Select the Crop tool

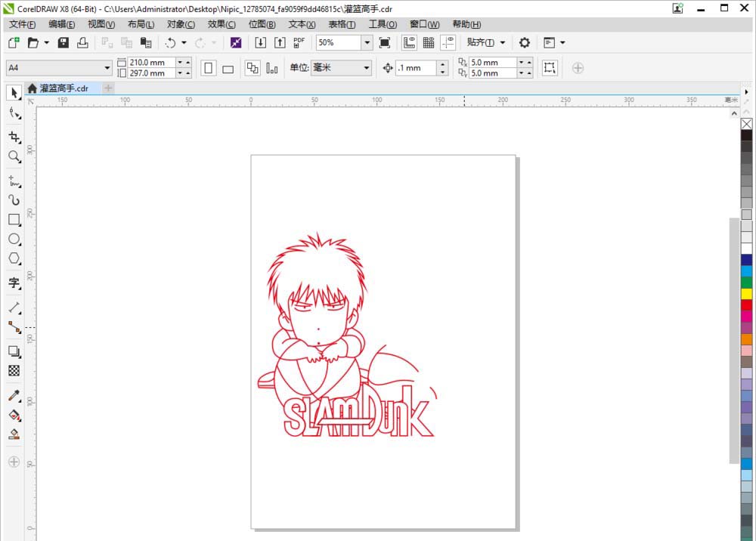tap(14, 138)
